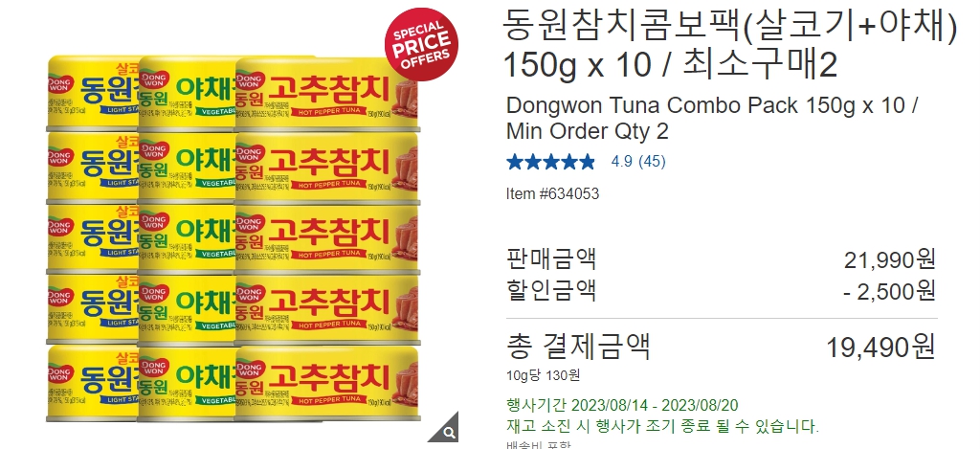Click the top green 야채 vegetable tuna can
The height and width of the screenshot is (449, 980).
(x=187, y=92)
